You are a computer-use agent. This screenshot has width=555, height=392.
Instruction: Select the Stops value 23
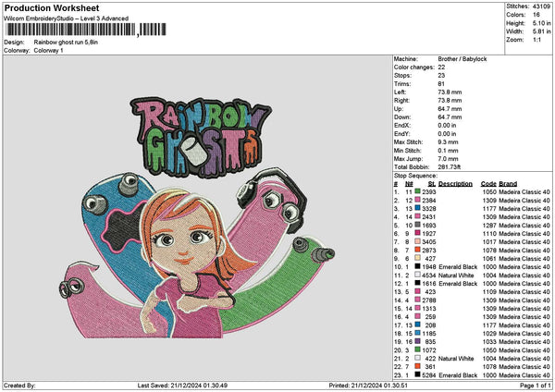pos(441,76)
